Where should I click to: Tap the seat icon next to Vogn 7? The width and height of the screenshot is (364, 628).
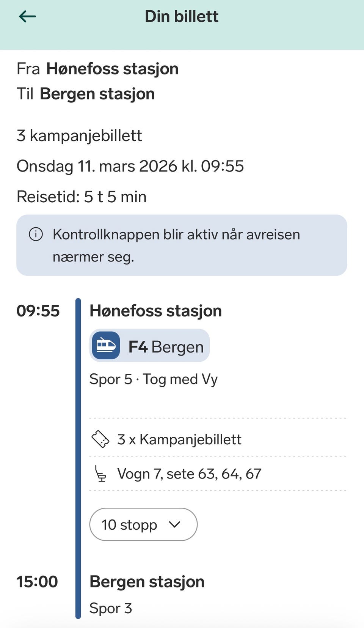click(100, 474)
